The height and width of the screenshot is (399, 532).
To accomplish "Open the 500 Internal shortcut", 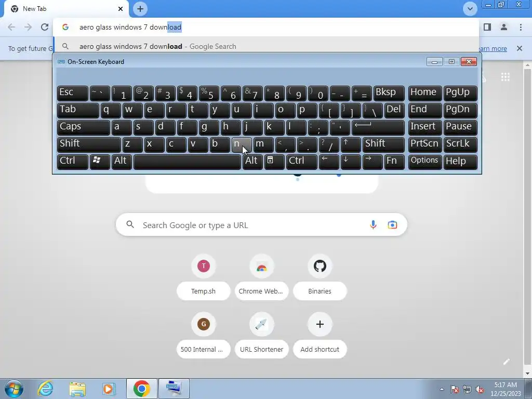I will 203,336.
